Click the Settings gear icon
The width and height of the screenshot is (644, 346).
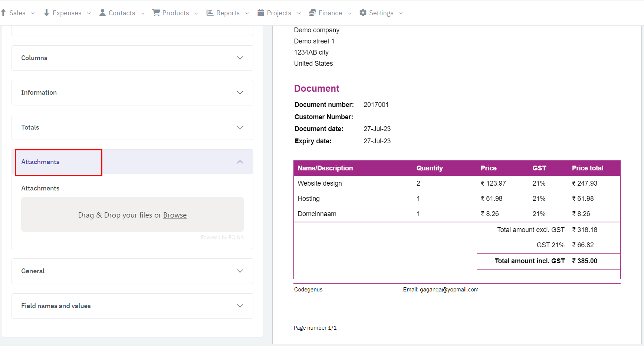(x=363, y=13)
